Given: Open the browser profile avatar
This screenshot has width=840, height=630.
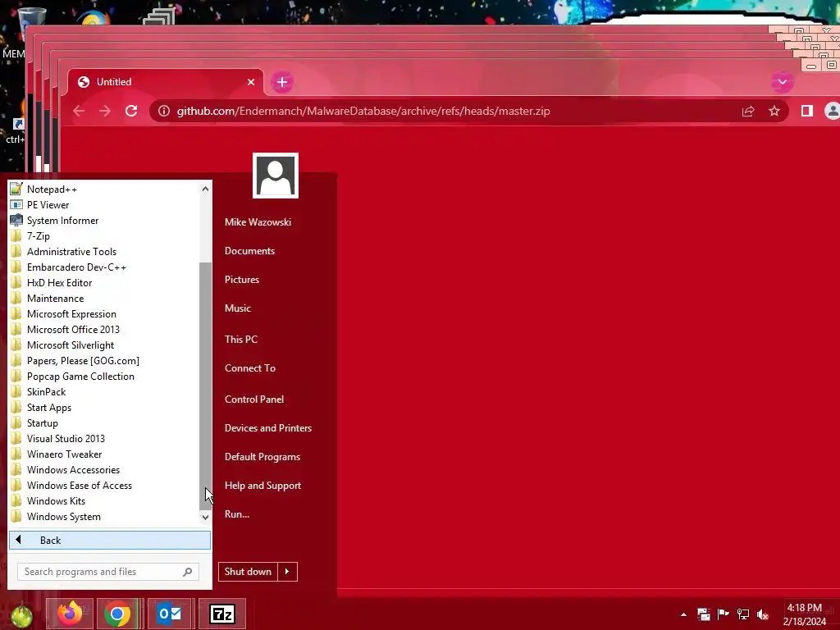Looking at the screenshot, I should [x=833, y=111].
